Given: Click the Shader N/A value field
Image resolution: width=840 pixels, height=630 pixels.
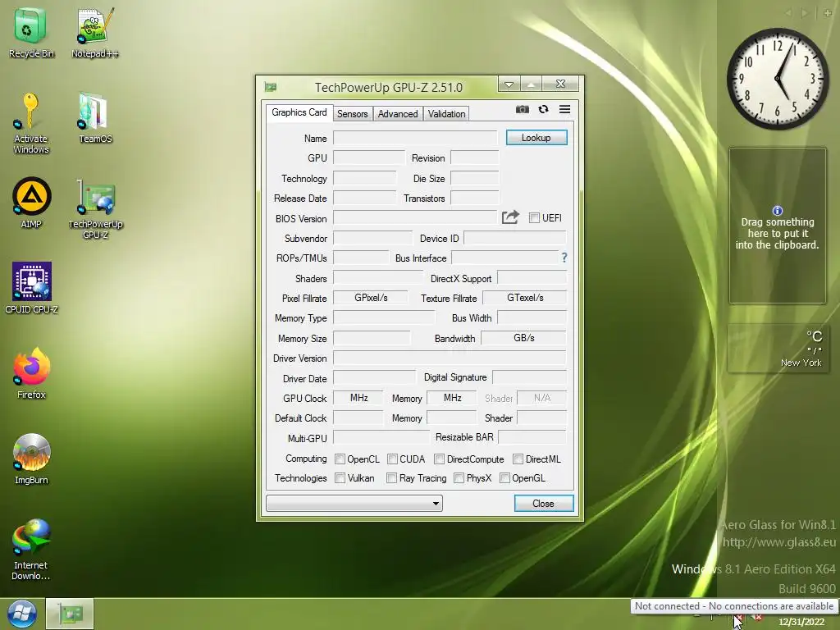Looking at the screenshot, I should pos(541,398).
